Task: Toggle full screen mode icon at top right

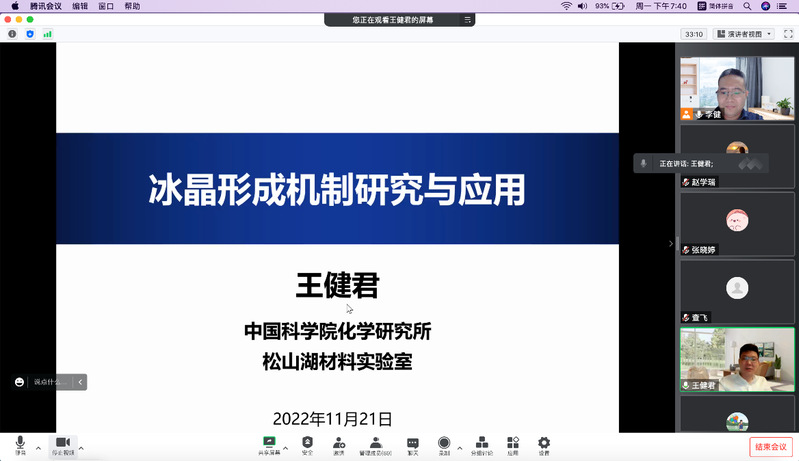Action: click(x=788, y=34)
